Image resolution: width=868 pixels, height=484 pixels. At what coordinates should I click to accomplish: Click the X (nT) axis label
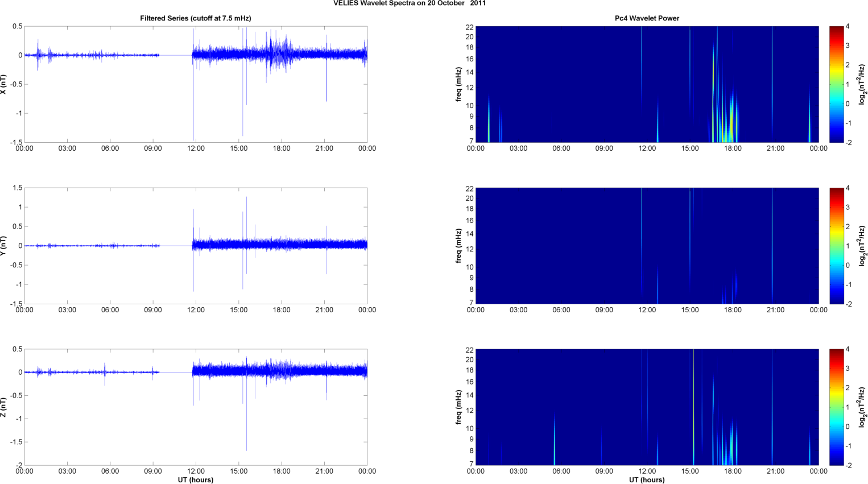[3, 84]
